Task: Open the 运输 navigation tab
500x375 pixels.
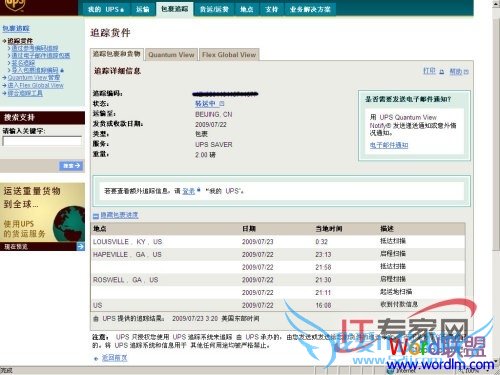Action: (x=143, y=9)
